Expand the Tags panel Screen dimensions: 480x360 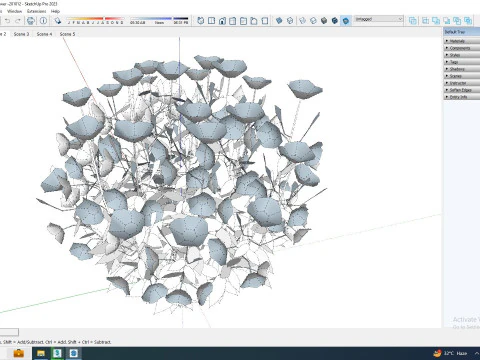462,62
